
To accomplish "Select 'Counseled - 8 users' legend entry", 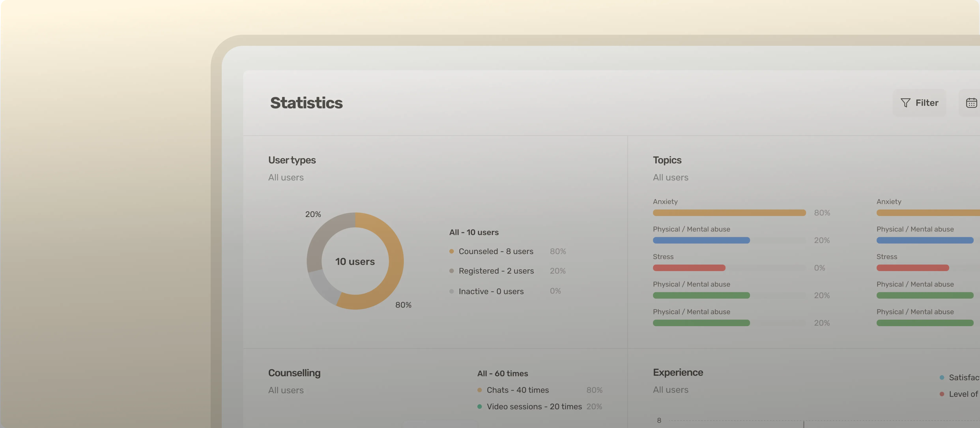I will (x=496, y=251).
